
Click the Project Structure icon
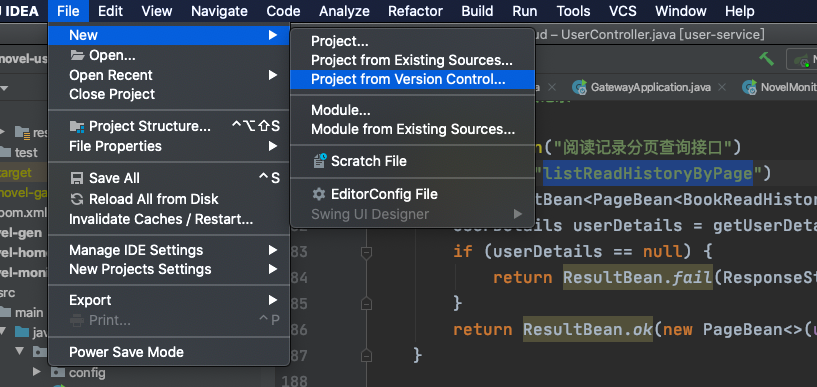pos(77,127)
